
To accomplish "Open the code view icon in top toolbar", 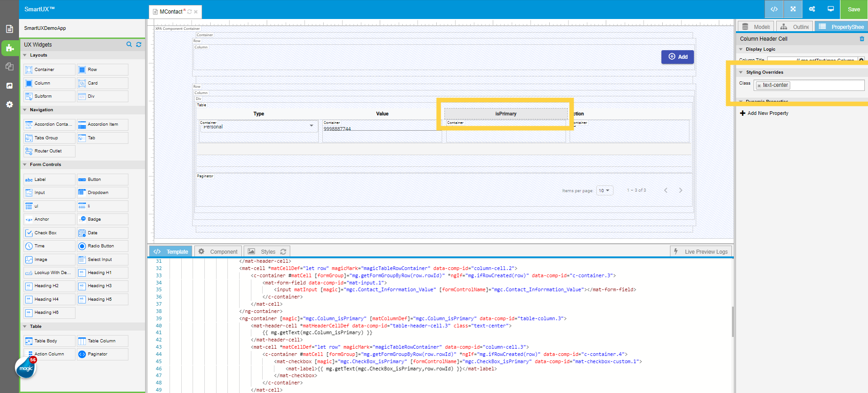I will click(774, 9).
